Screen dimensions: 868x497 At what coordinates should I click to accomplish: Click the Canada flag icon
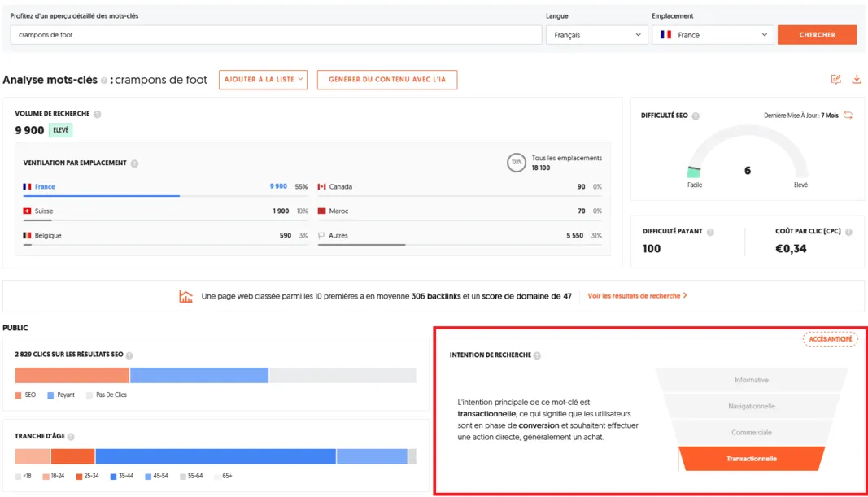click(321, 187)
